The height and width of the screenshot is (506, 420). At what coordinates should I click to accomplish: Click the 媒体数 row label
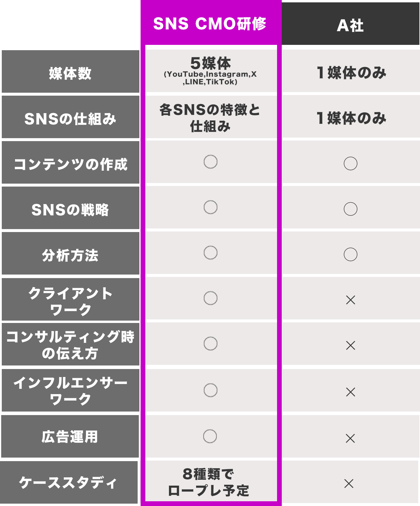pos(70,73)
